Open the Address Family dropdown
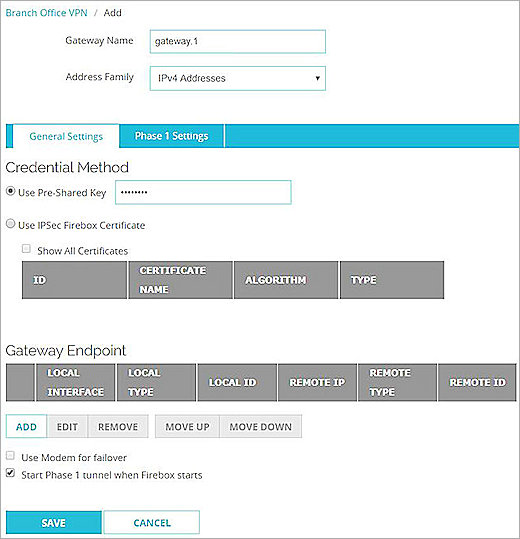The height and width of the screenshot is (539, 520). pos(237,78)
